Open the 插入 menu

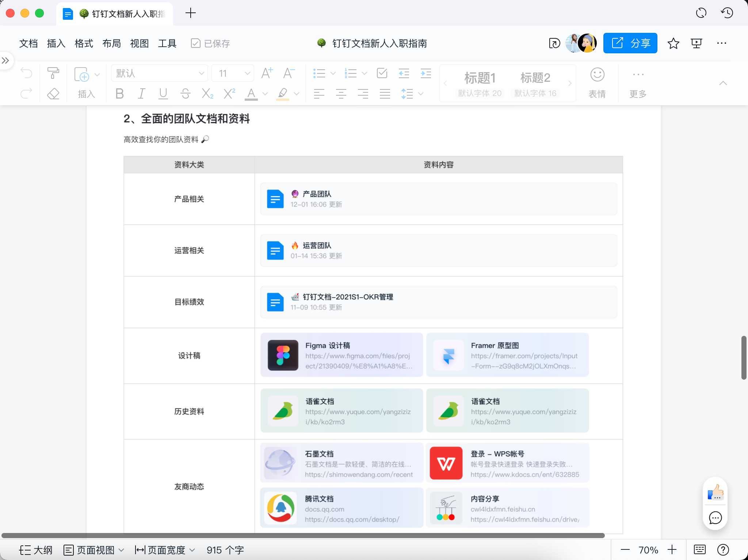coord(56,43)
